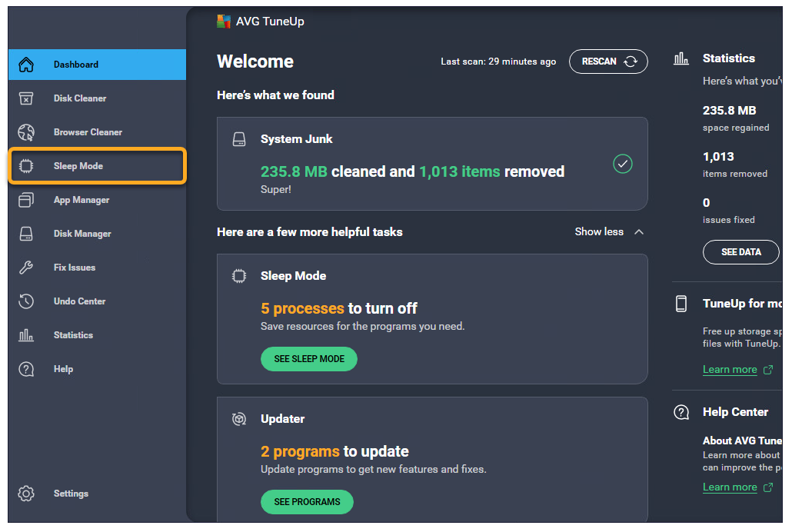Click the System Junk green checkmark
Viewport: 792px width, 532px height.
[x=622, y=164]
